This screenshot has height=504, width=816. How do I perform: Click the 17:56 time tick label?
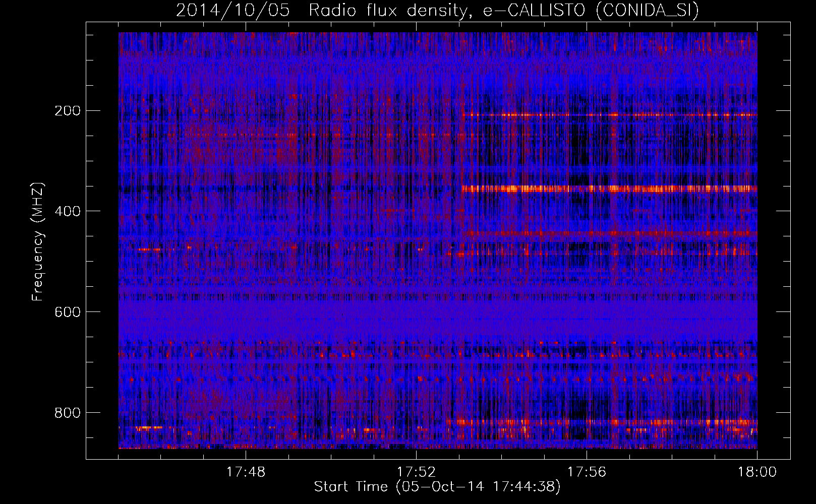pos(587,472)
